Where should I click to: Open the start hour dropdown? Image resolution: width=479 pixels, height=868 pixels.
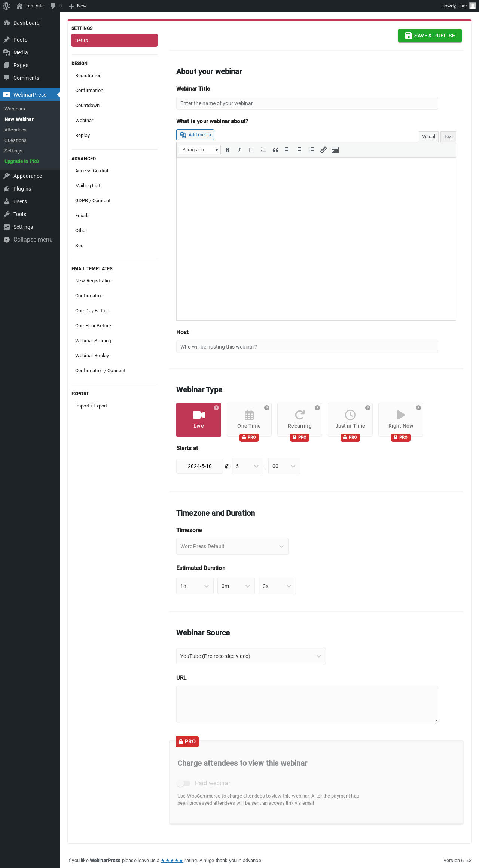pos(247,466)
